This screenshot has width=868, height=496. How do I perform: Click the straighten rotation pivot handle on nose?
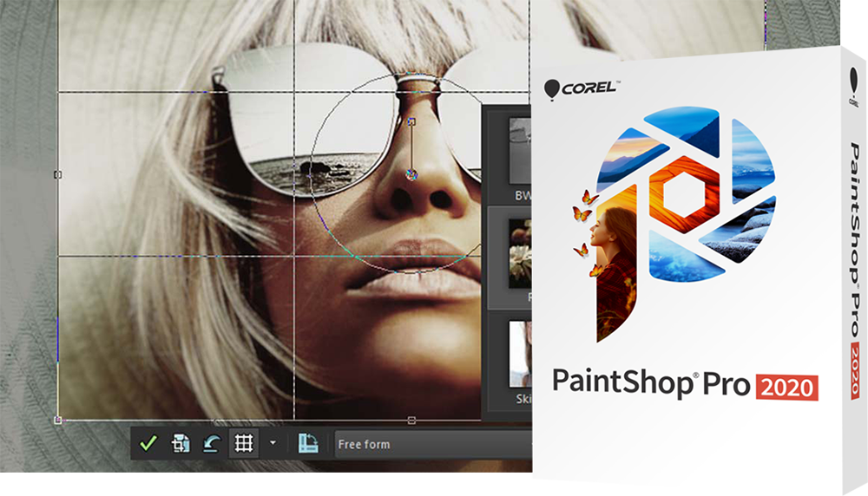click(411, 175)
